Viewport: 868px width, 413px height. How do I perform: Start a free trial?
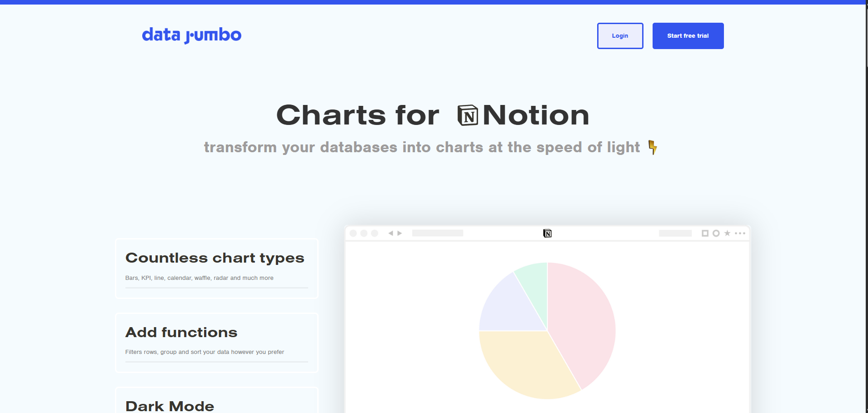coord(688,35)
